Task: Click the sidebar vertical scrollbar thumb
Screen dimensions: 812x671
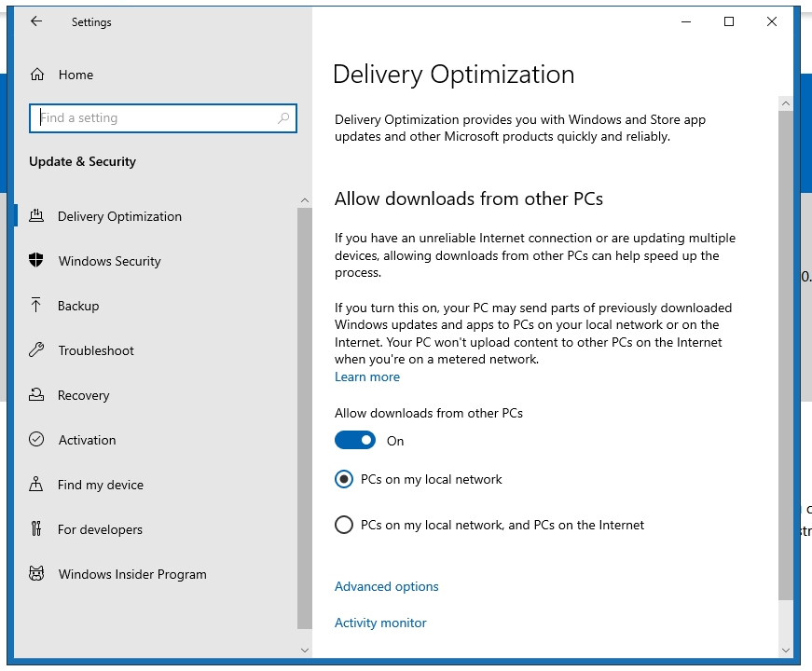Action: pyautogui.click(x=305, y=418)
